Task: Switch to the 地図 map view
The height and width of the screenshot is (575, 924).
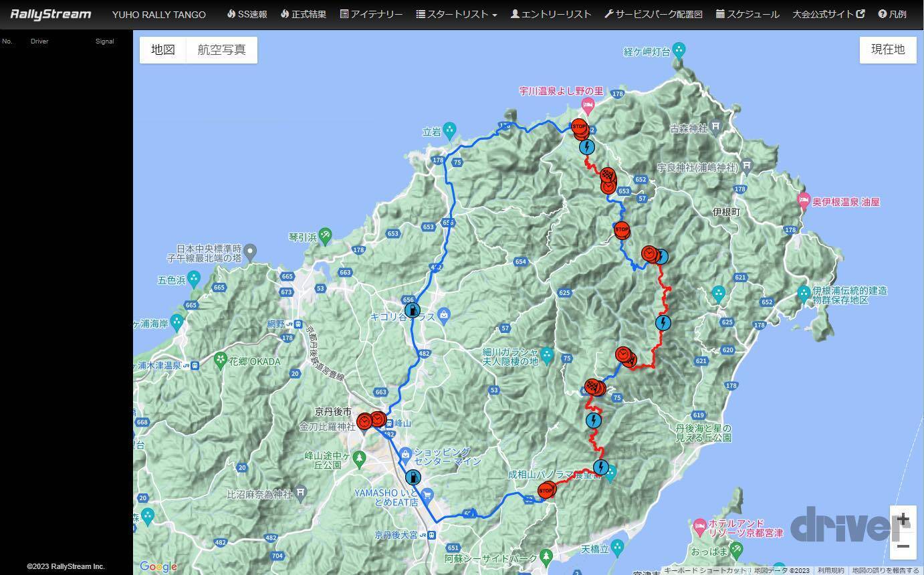Action: tap(163, 49)
